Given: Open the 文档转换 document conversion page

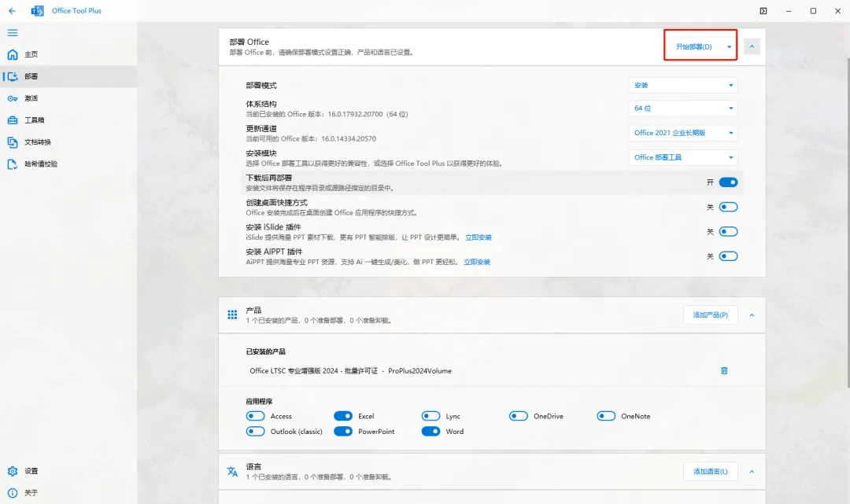Looking at the screenshot, I should coord(68,142).
